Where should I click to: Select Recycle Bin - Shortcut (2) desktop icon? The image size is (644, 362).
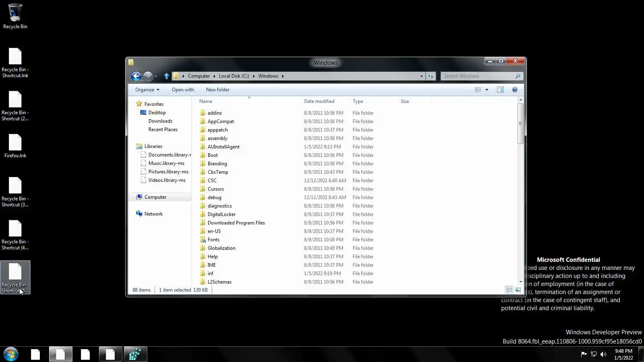tap(15, 106)
